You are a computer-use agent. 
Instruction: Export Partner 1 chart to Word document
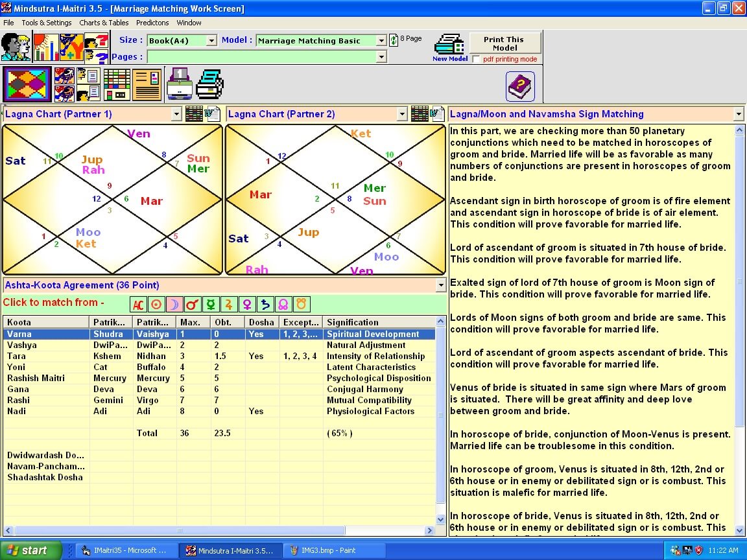click(x=213, y=114)
